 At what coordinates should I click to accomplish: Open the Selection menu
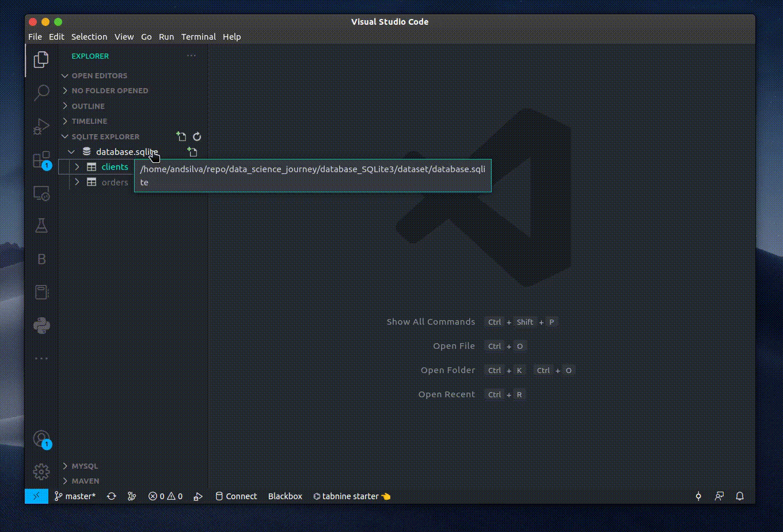89,36
